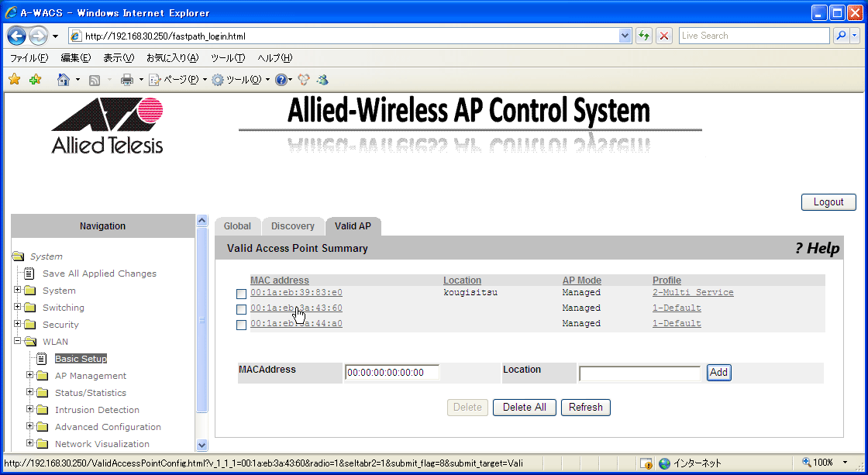Click the Stop loading red X icon
The height and width of the screenshot is (475, 868).
(x=663, y=36)
